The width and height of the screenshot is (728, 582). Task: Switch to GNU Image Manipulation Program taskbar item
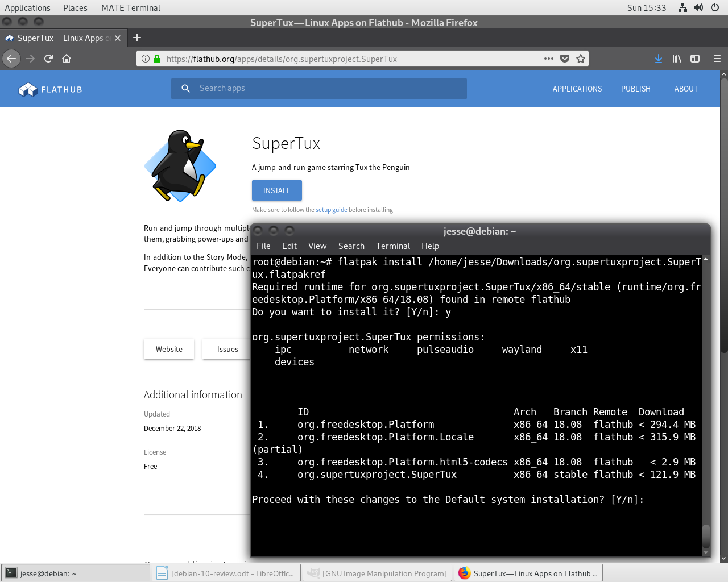coord(377,573)
